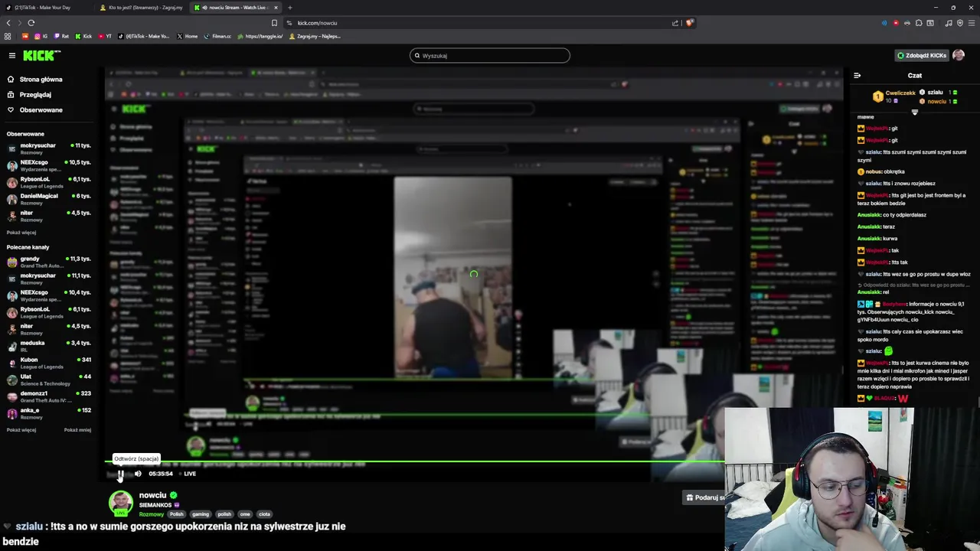
Task: Click the bookmark page icon
Action: coord(274,23)
